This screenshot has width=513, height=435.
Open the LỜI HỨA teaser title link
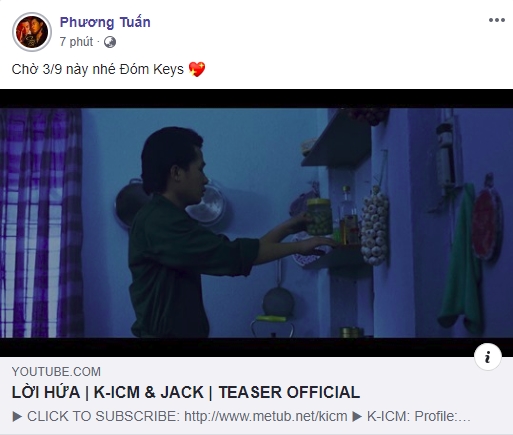(x=186, y=392)
